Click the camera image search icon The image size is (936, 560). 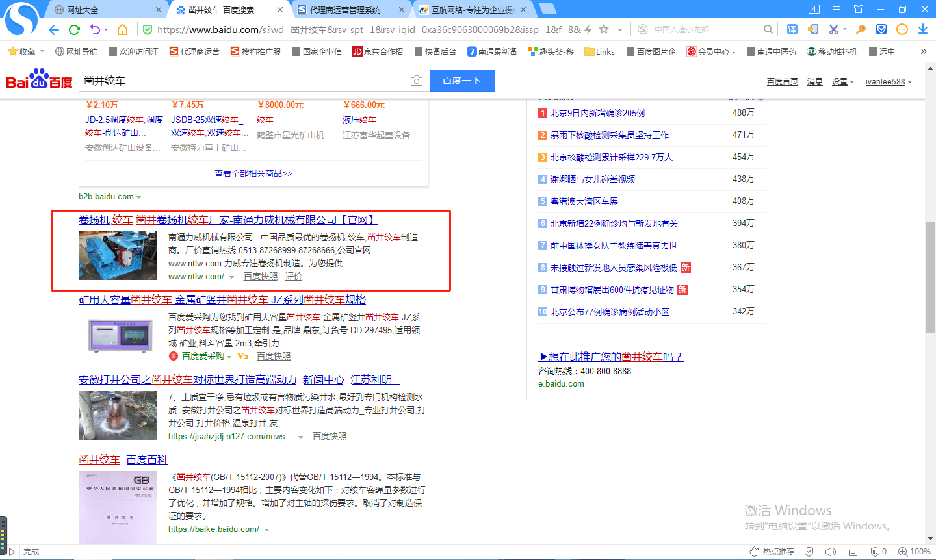(417, 81)
